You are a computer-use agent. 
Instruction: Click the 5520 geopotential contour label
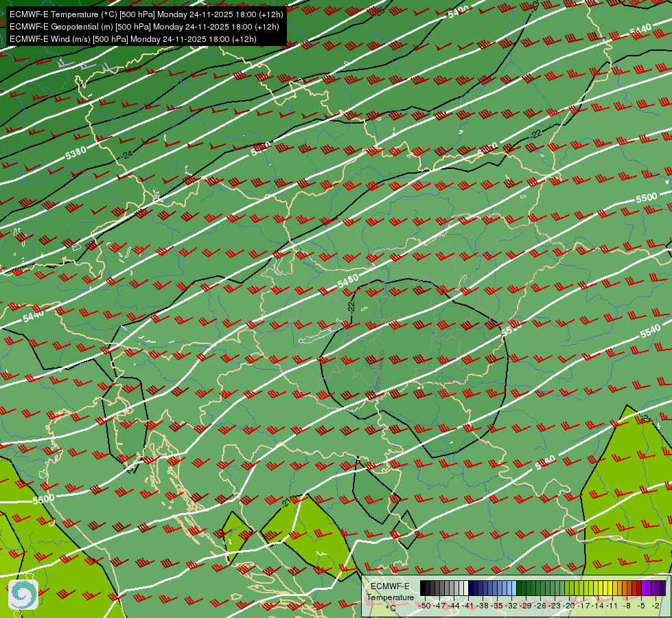511,329
